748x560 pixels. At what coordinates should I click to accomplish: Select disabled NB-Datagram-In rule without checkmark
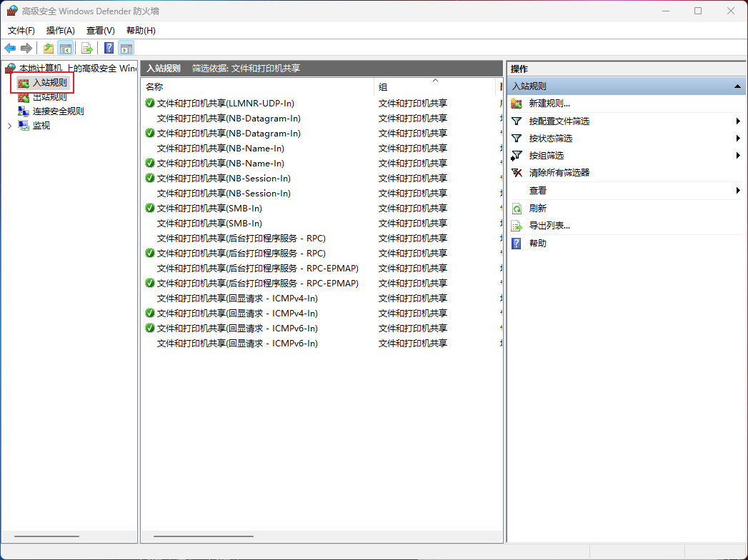tap(229, 118)
